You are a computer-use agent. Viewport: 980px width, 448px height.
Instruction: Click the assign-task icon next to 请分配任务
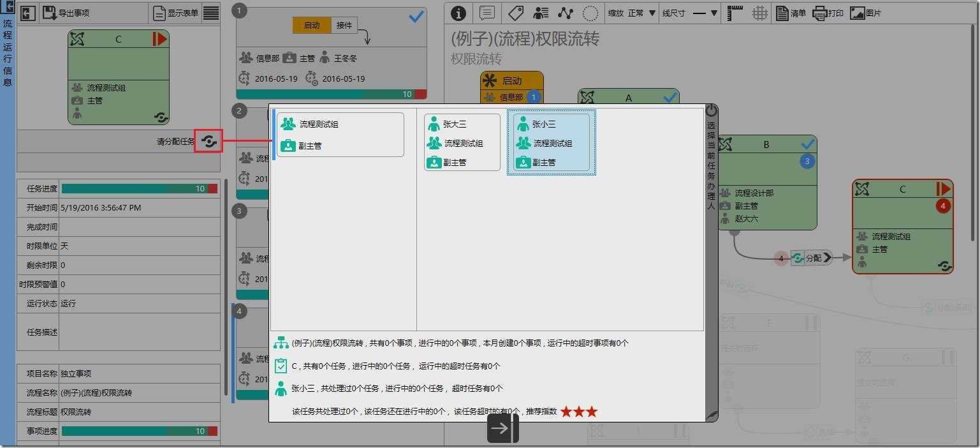pos(208,141)
